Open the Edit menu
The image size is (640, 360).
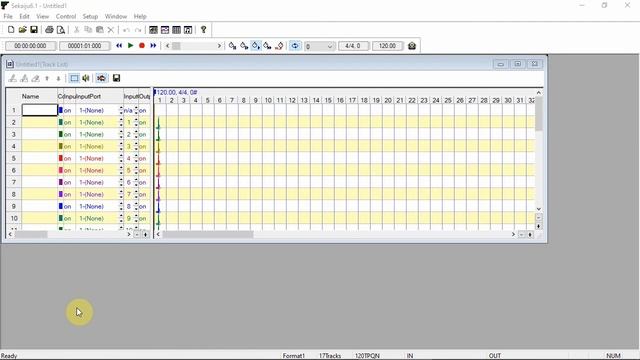pos(24,16)
